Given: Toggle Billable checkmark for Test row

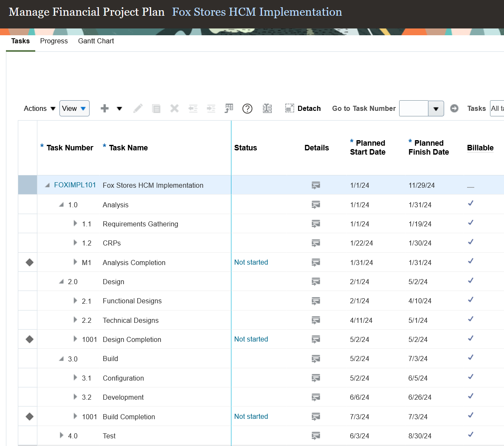Looking at the screenshot, I should 470,435.
